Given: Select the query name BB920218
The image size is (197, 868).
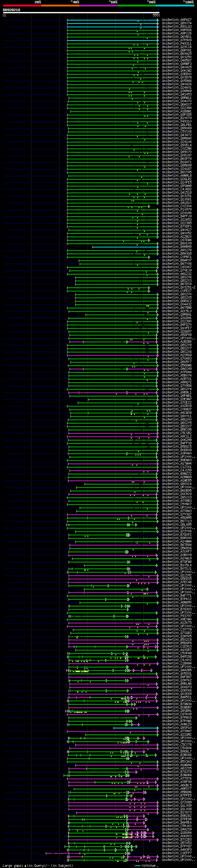Looking at the screenshot, I should [x=11, y=10].
